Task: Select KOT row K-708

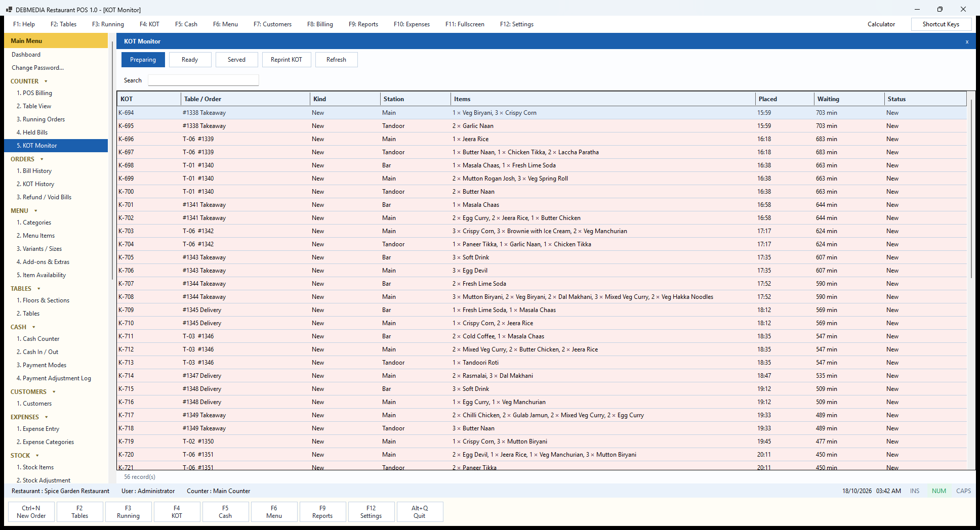Action: (x=542, y=297)
